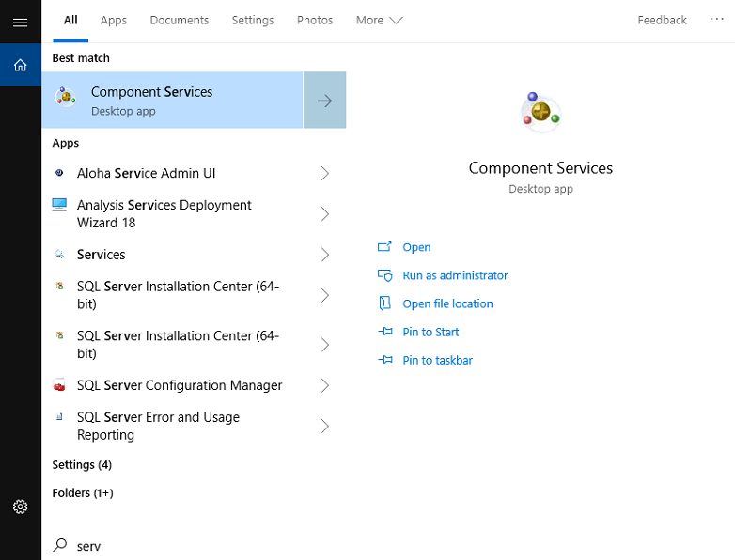Select the All tab

click(x=70, y=20)
